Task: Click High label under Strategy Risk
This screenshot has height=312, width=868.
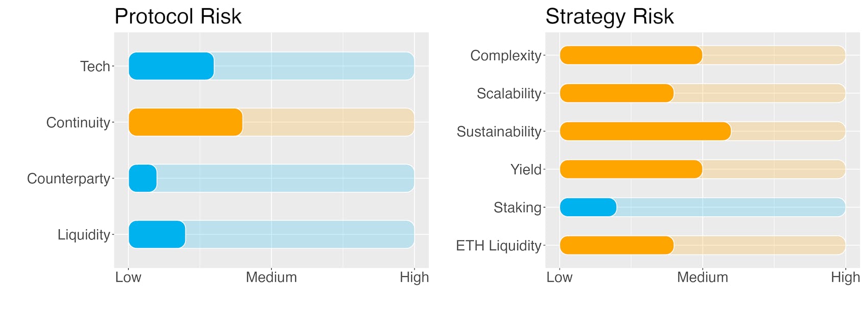Action: point(846,277)
